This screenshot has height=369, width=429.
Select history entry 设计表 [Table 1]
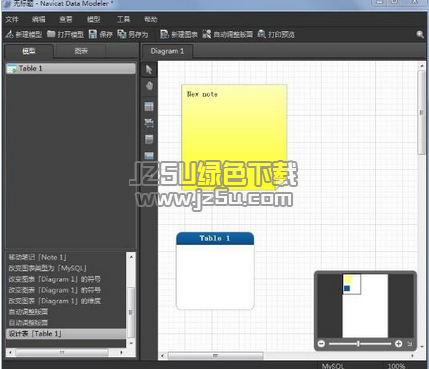[x=66, y=334]
